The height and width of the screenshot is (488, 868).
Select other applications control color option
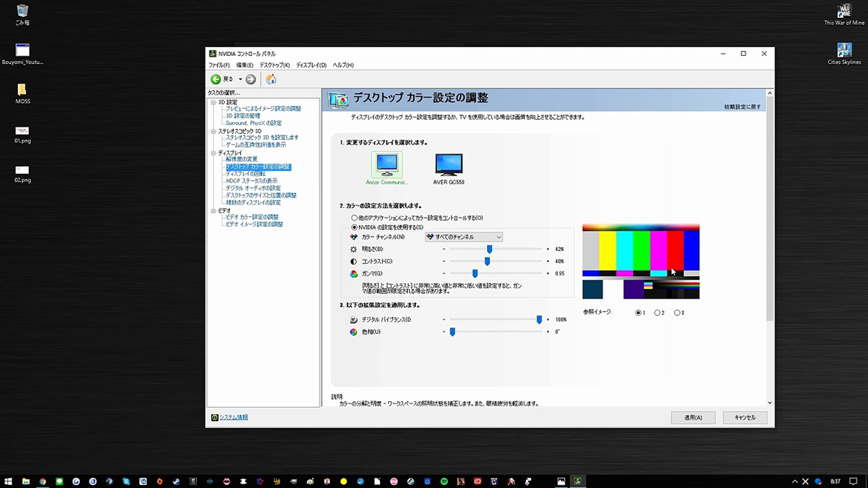354,218
